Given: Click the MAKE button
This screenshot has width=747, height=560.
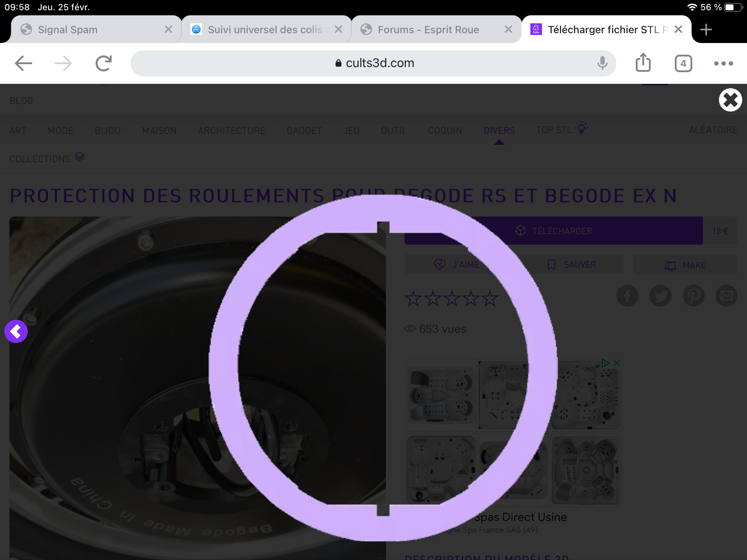Looking at the screenshot, I should (x=685, y=265).
